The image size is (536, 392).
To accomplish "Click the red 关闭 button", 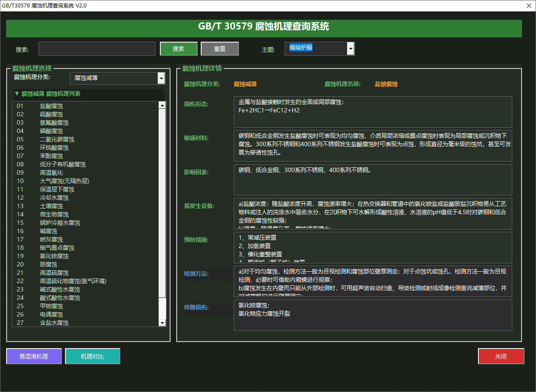I will point(501,356).
